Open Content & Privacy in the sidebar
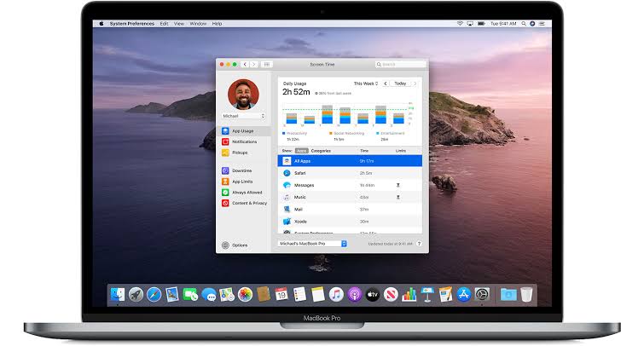 click(x=244, y=203)
